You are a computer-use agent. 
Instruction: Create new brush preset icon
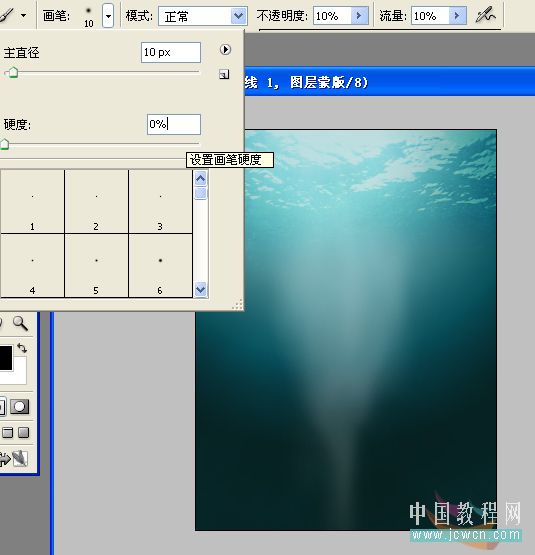(x=224, y=74)
